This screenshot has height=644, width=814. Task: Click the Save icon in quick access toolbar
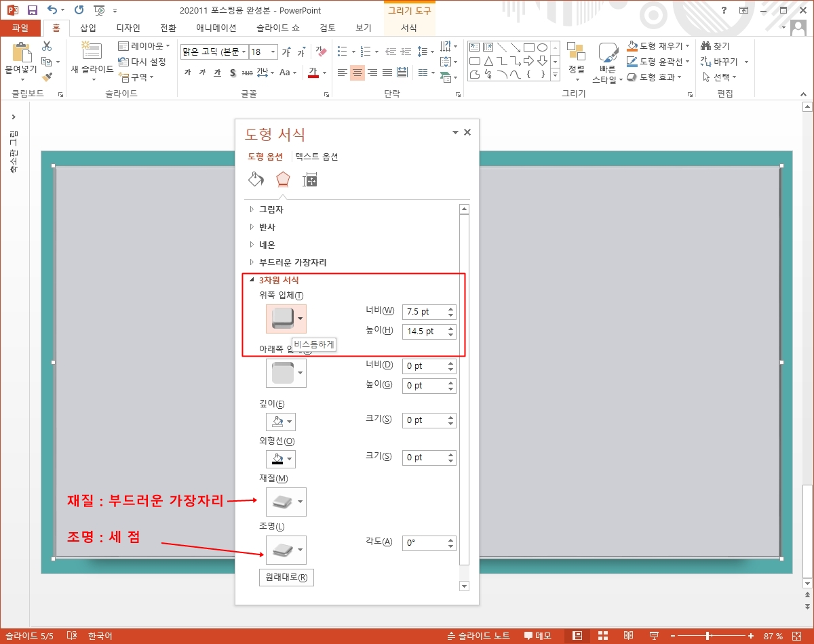click(32, 10)
